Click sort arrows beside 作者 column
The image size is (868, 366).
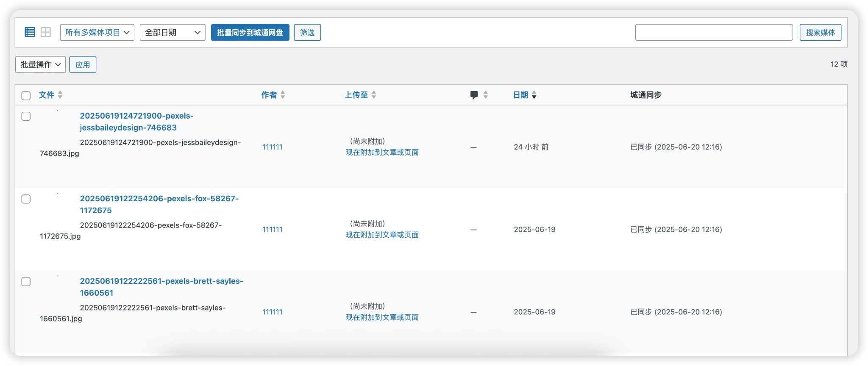tap(283, 95)
